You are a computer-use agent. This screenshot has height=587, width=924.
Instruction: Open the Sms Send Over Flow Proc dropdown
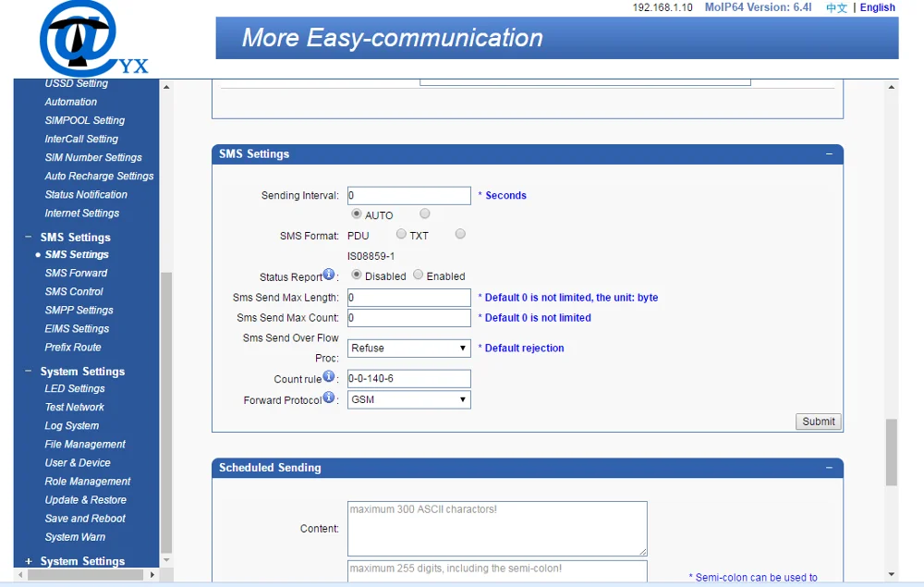(409, 349)
